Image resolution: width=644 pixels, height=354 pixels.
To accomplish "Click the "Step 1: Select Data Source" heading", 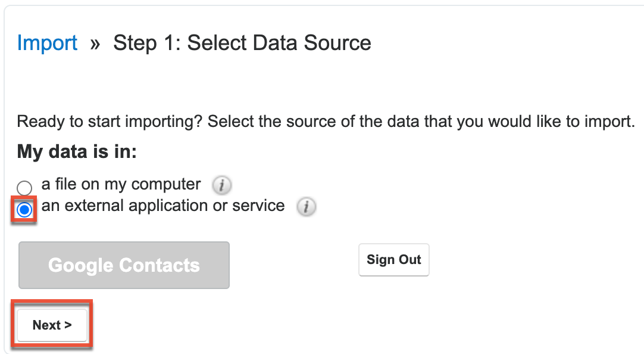I will click(241, 42).
